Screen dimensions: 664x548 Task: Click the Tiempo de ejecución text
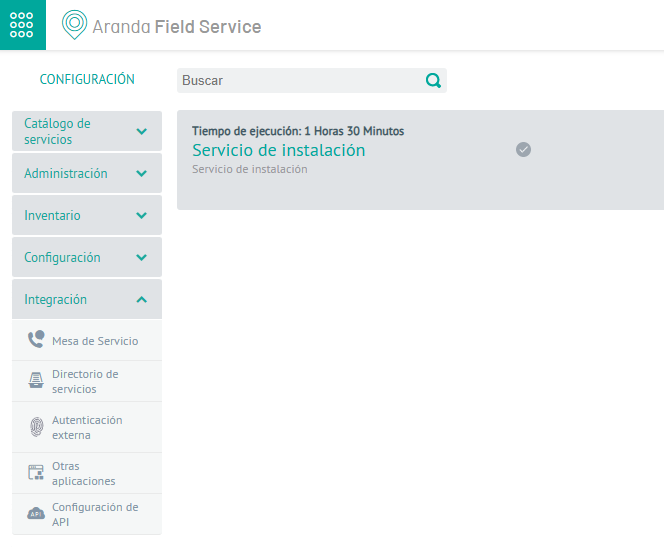tap(298, 131)
